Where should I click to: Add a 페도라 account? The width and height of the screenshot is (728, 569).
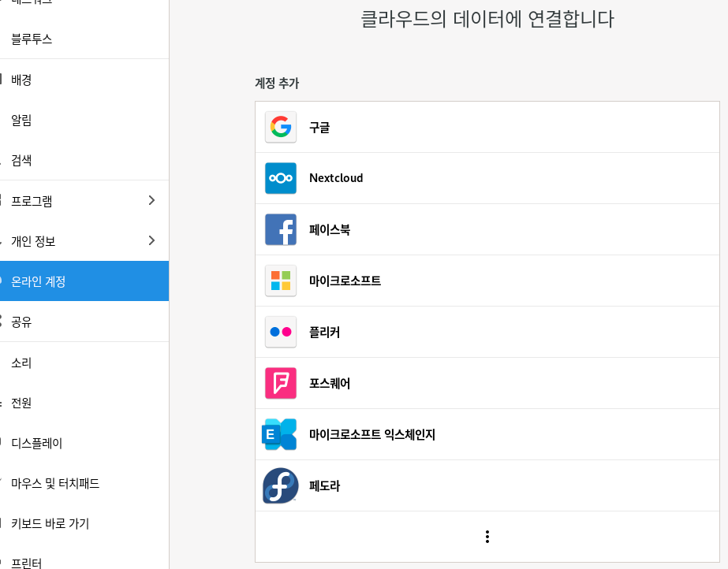point(487,485)
